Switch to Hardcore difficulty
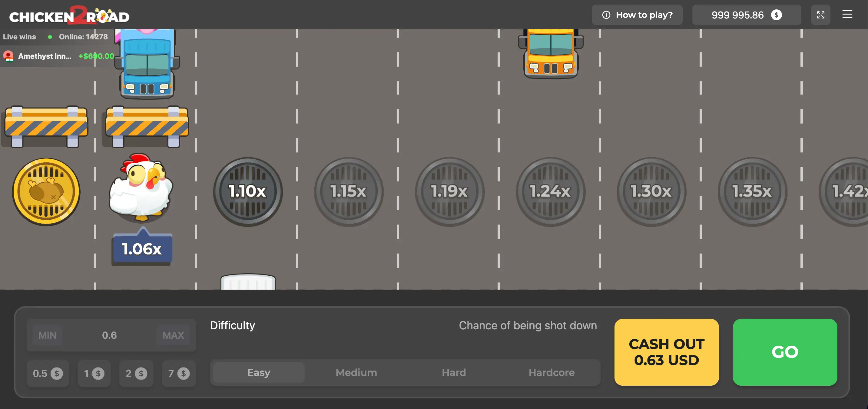 551,372
